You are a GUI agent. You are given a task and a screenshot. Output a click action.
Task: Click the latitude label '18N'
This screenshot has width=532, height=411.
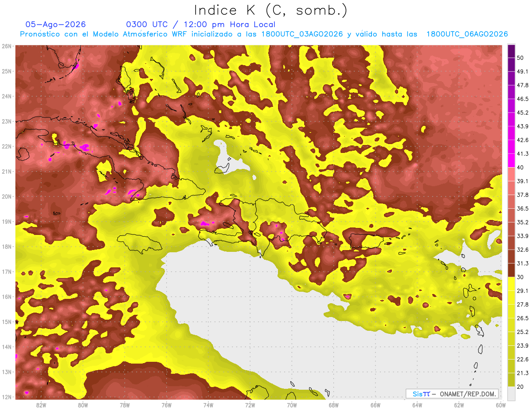[7, 247]
